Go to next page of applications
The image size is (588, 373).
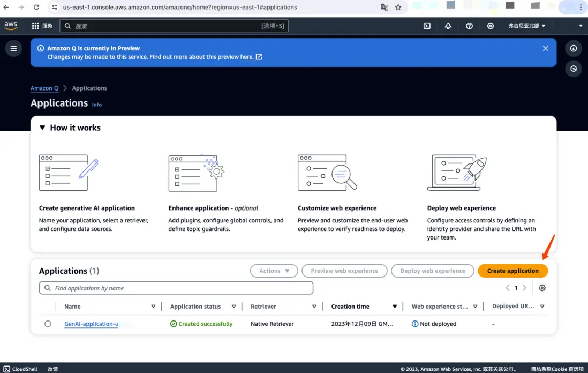[x=524, y=288]
